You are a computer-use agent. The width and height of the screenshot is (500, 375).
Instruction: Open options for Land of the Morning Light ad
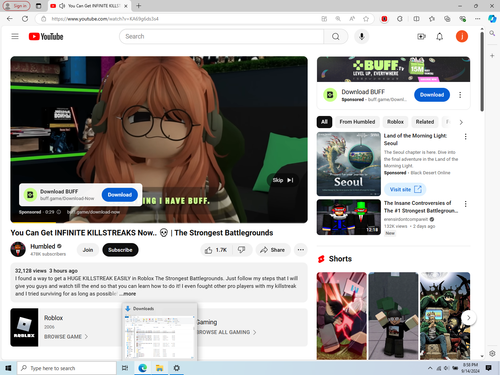point(465,137)
